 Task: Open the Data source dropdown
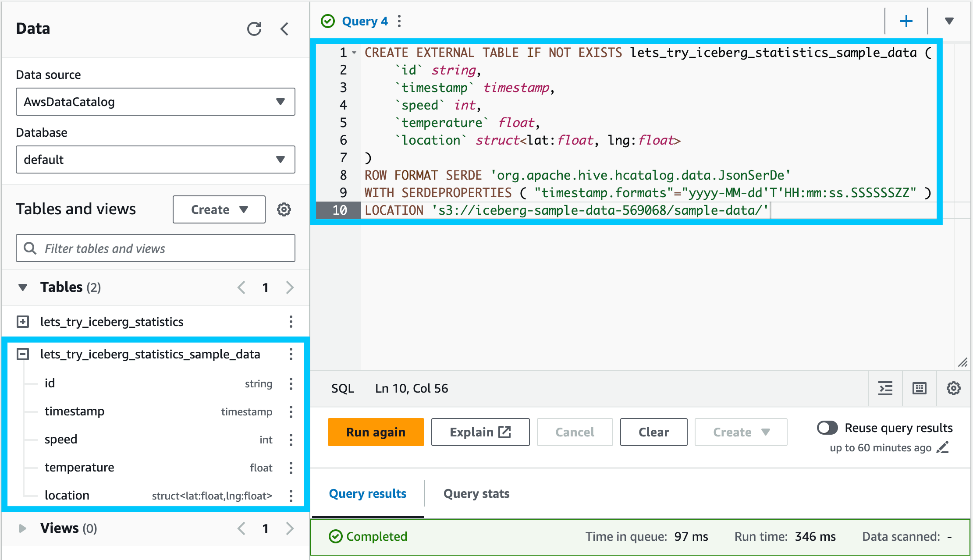pos(155,102)
